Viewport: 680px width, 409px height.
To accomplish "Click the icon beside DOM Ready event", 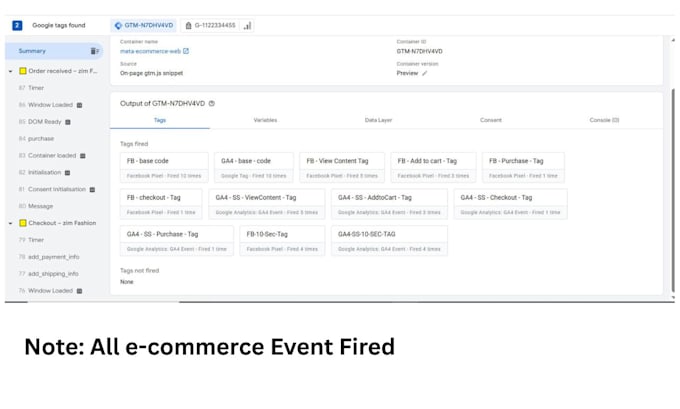I will [x=68, y=122].
